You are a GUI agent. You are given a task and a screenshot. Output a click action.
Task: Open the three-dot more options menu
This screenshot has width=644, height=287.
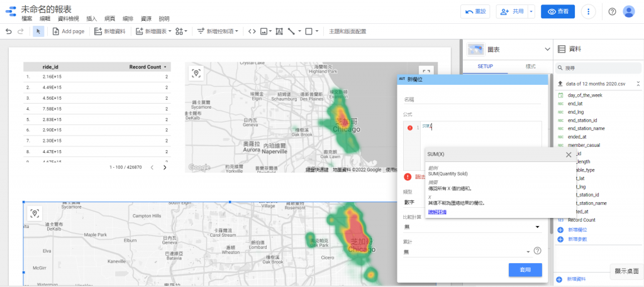pos(589,11)
